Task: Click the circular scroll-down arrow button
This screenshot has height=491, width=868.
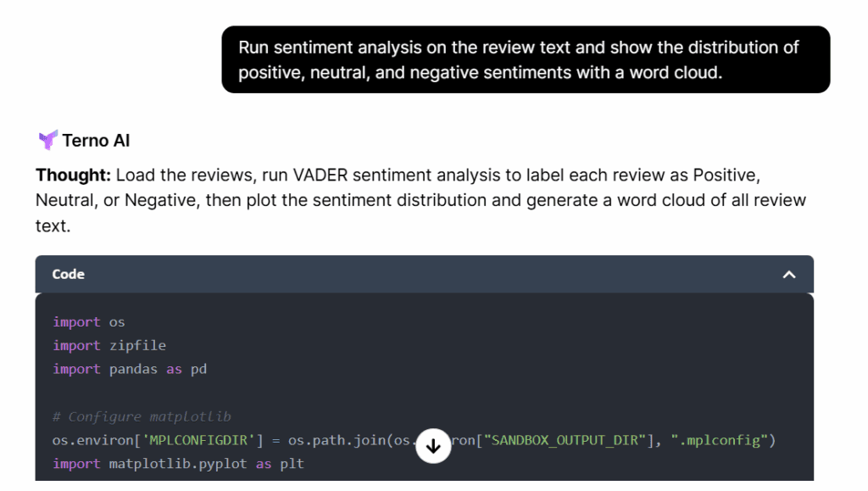Action: tap(433, 445)
